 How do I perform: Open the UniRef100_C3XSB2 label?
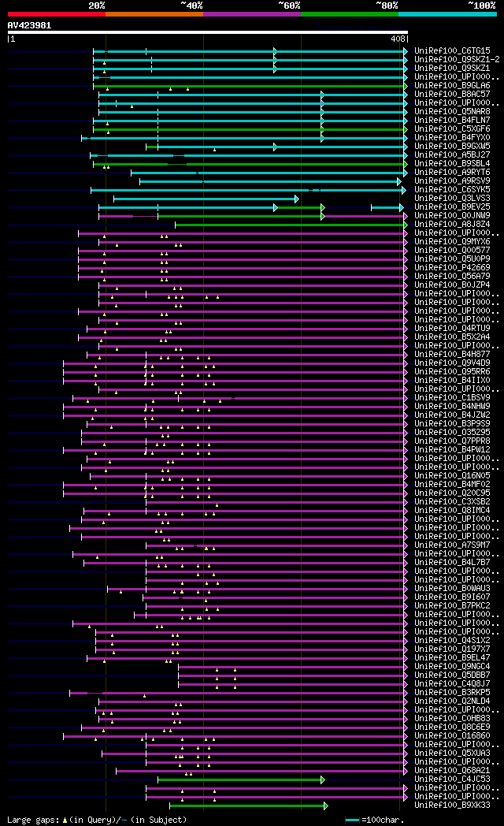(x=452, y=501)
